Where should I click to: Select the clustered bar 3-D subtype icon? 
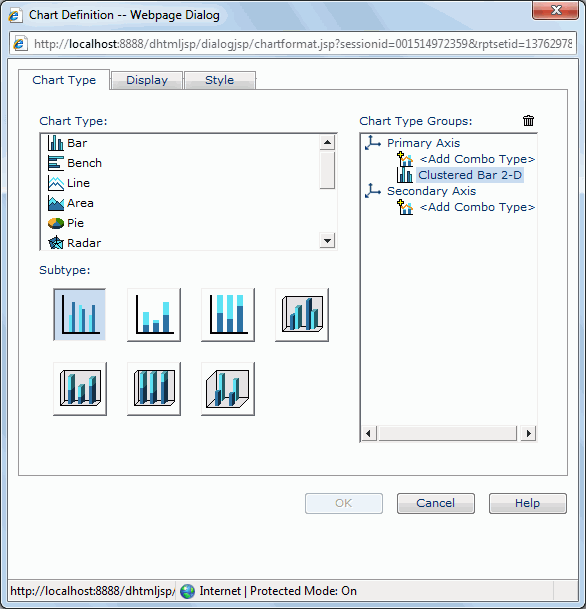pos(302,315)
